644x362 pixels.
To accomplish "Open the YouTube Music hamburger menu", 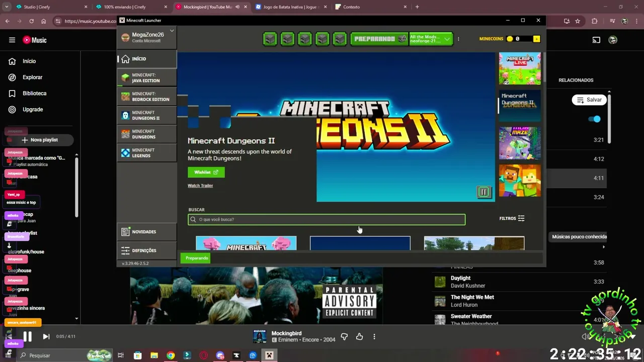I will (12, 40).
